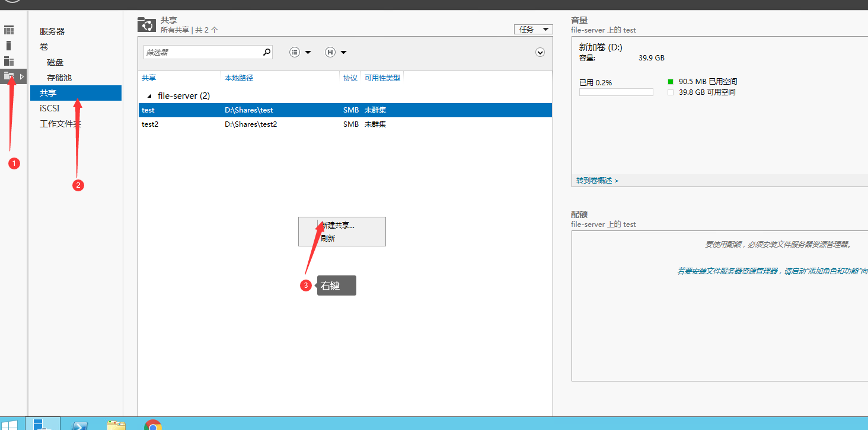Screen dimensions: 868x430
Task: Select 共享 in the navigation pane
Action: pos(76,93)
